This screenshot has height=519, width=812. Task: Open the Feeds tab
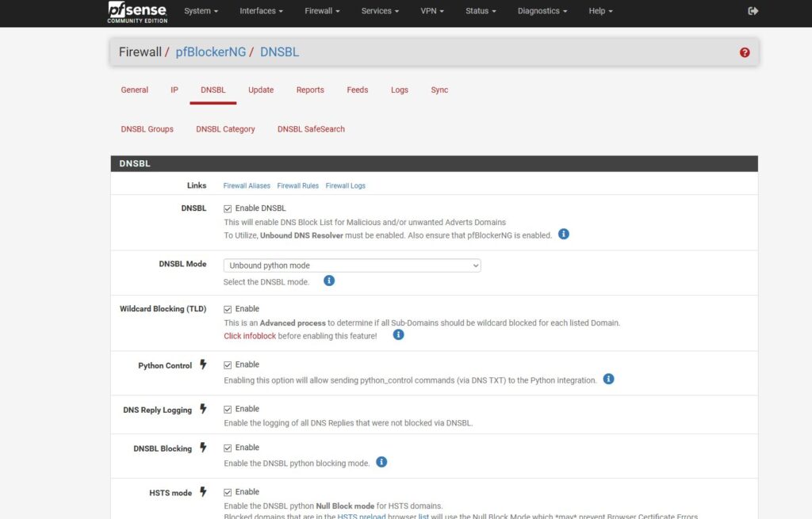(x=358, y=90)
